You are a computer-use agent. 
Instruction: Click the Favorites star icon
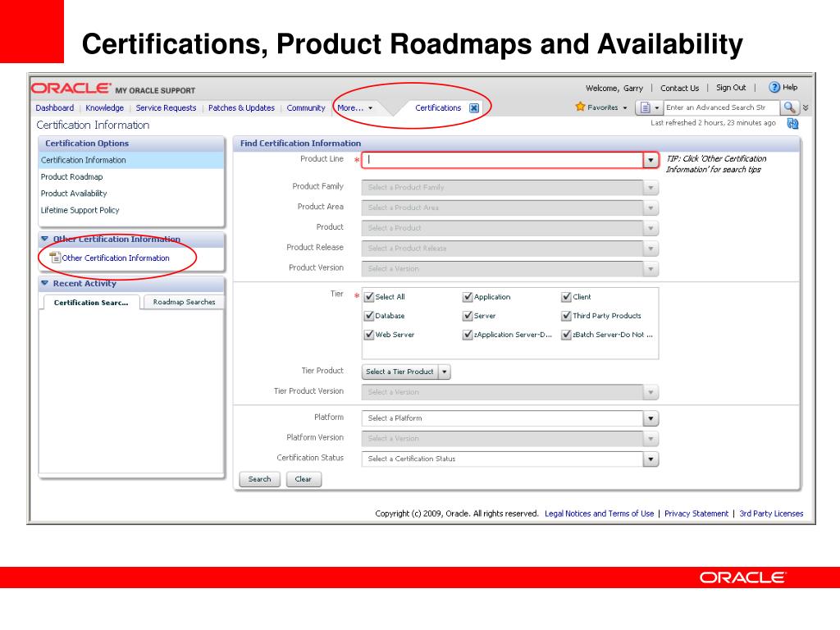tap(580, 107)
